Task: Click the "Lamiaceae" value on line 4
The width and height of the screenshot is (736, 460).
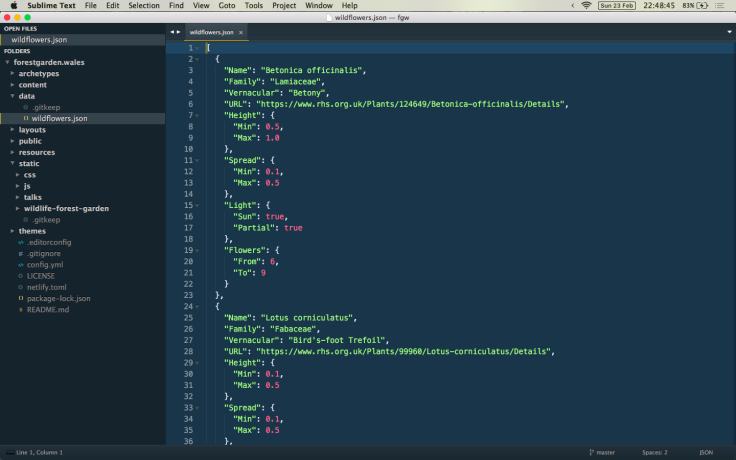Action: coord(295,82)
